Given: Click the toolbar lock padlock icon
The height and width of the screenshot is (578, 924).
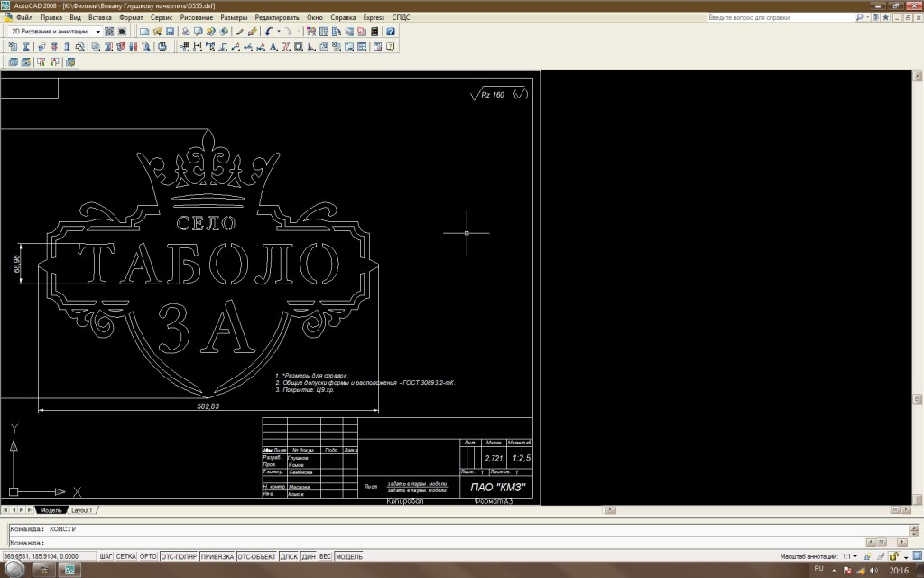Looking at the screenshot, I should (894, 556).
